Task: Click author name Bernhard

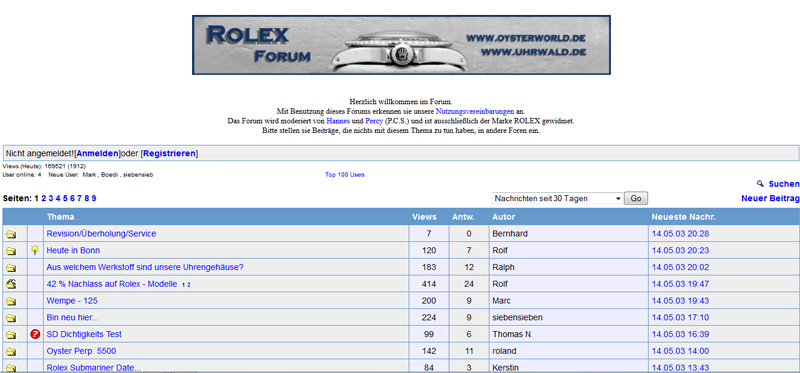Action: click(510, 234)
